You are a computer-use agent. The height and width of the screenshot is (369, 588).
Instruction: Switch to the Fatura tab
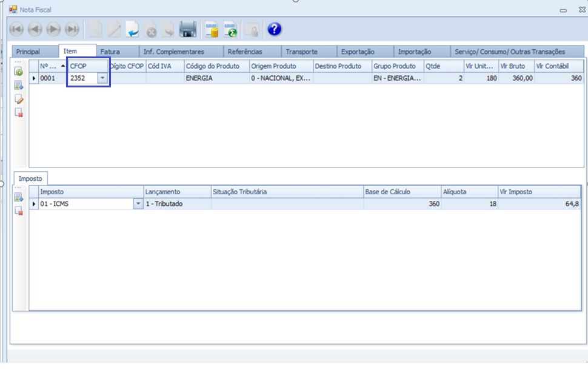click(110, 52)
